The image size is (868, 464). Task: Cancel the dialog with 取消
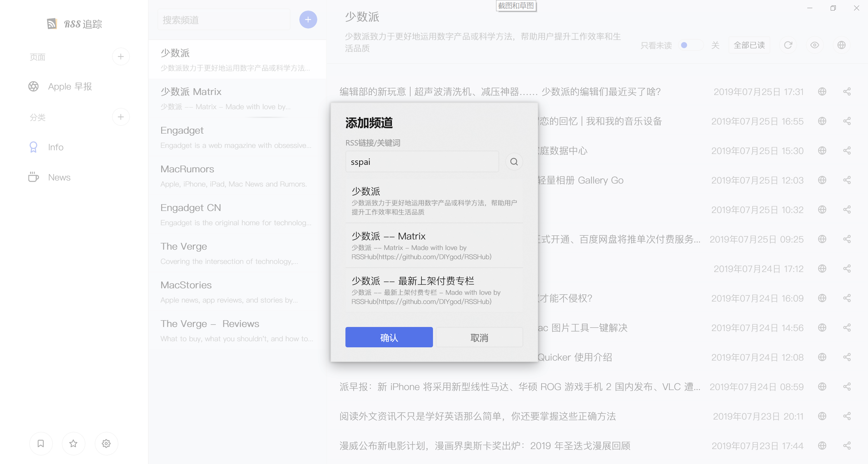coord(479,337)
